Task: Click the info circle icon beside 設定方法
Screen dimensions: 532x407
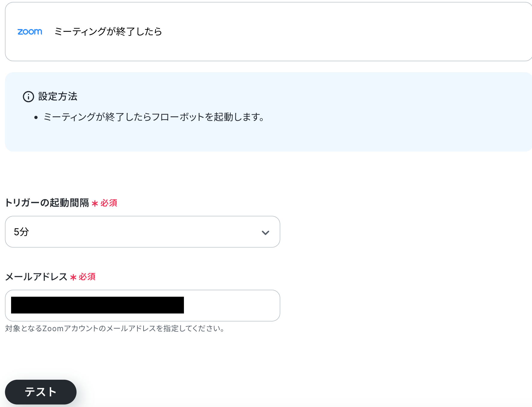Action: 28,97
